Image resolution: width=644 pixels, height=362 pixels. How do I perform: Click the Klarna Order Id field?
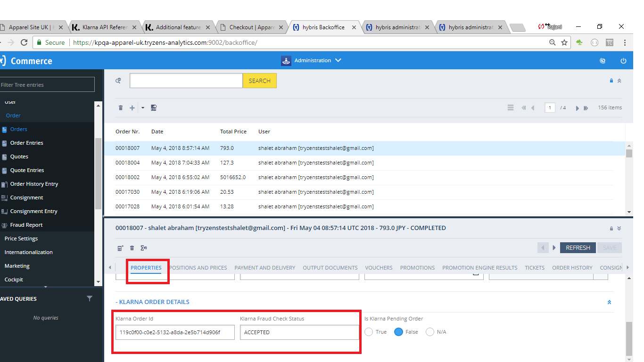[175, 332]
